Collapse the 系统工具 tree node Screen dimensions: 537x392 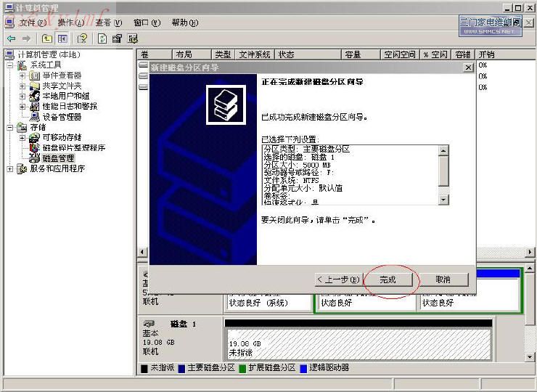pos(10,65)
